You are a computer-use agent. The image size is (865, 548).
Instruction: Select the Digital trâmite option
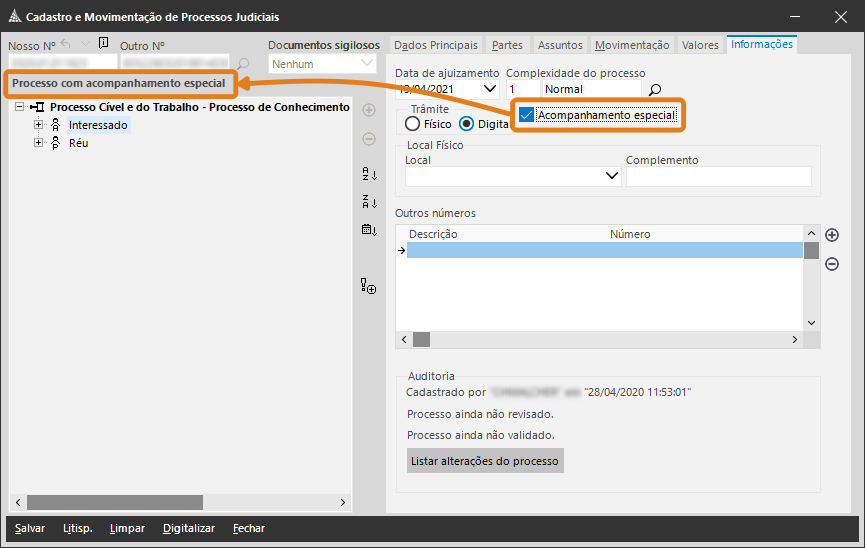[x=467, y=124]
